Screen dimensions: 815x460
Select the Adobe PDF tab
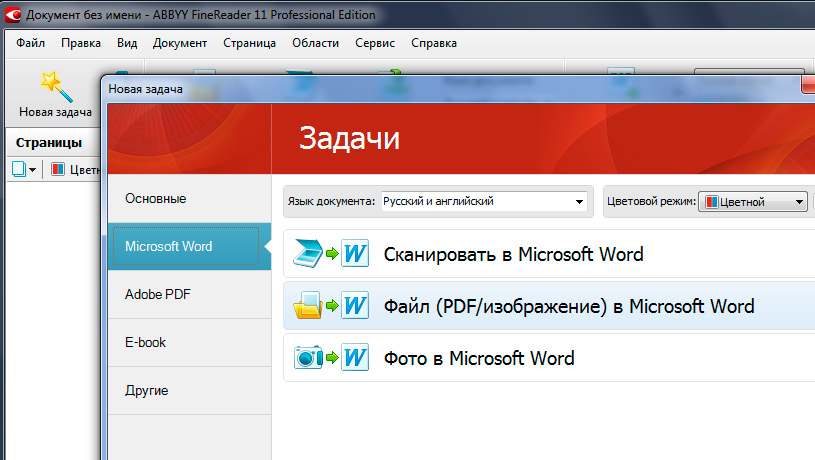156,294
